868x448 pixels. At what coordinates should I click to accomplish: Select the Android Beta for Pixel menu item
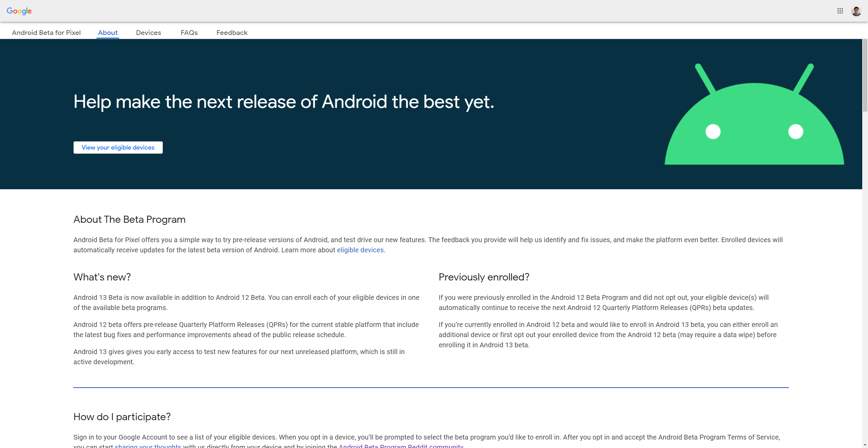tap(46, 33)
